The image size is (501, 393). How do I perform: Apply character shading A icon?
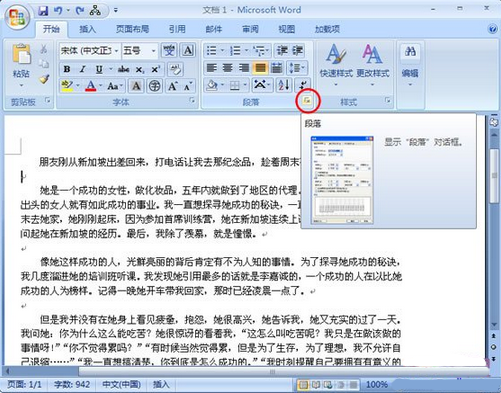pyautogui.click(x=136, y=86)
